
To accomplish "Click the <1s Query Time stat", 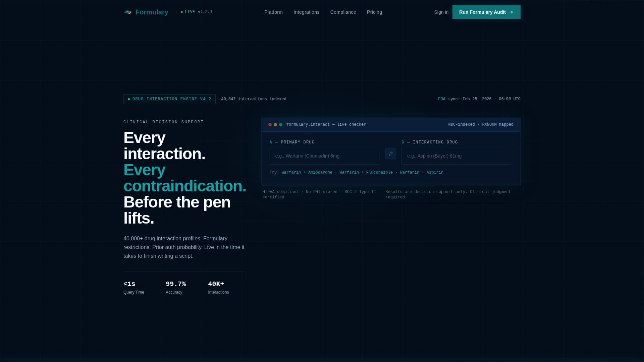I will [134, 288].
